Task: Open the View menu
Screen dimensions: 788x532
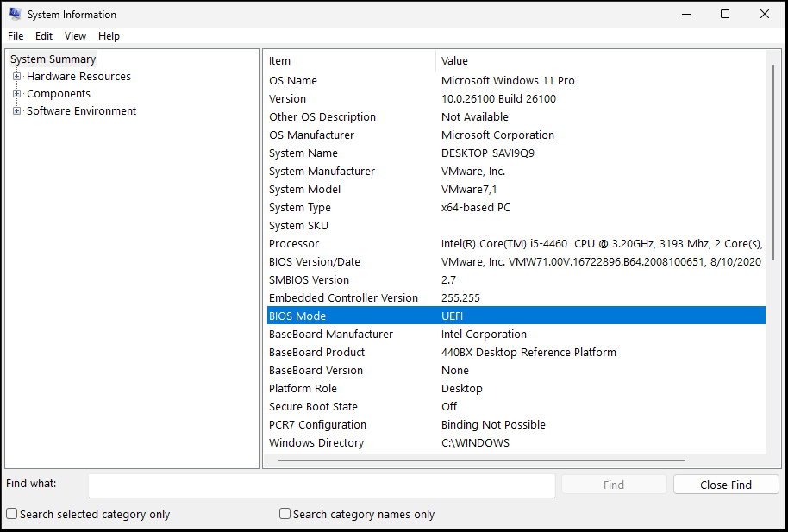Action: [75, 35]
